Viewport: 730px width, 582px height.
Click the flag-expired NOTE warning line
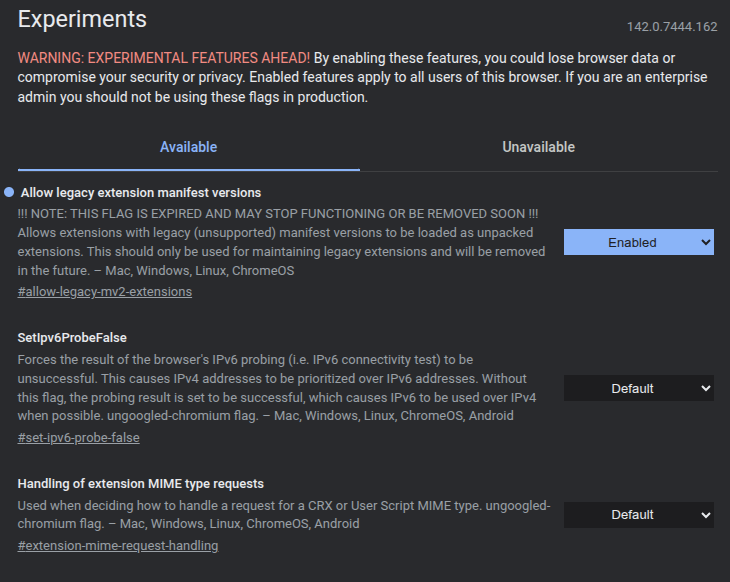click(x=278, y=213)
